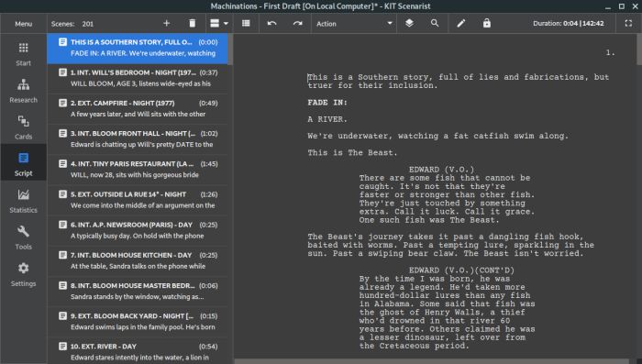
Task: Click dialogue line 'There are some fish that cannot be'
Action: coord(445,178)
